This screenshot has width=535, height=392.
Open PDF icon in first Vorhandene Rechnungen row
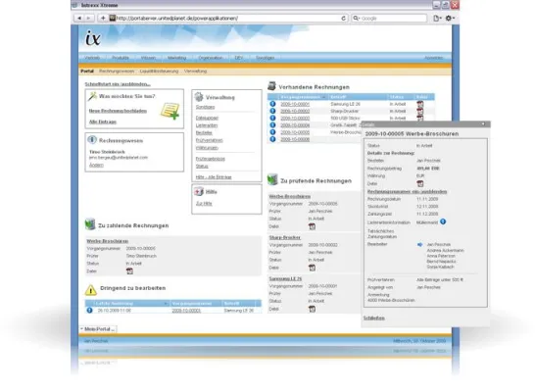(x=420, y=104)
